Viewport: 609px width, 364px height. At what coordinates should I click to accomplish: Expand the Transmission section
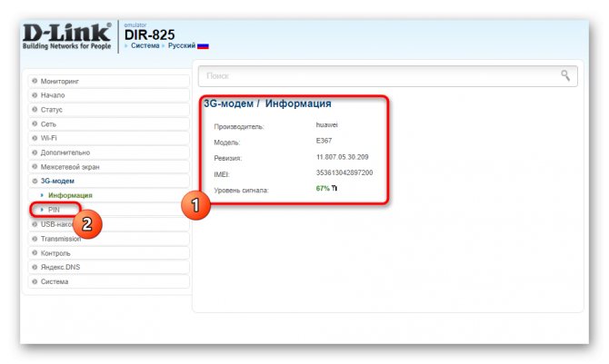(x=63, y=238)
